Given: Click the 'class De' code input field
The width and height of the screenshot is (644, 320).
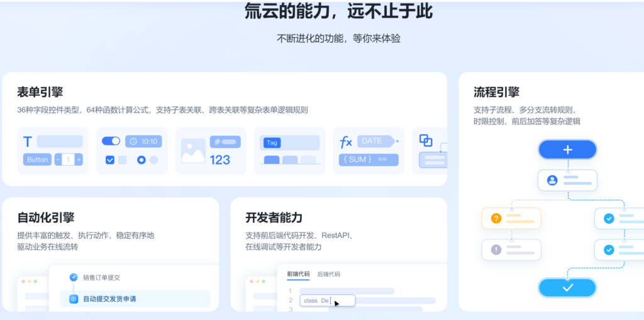Looking at the screenshot, I should point(327,301).
